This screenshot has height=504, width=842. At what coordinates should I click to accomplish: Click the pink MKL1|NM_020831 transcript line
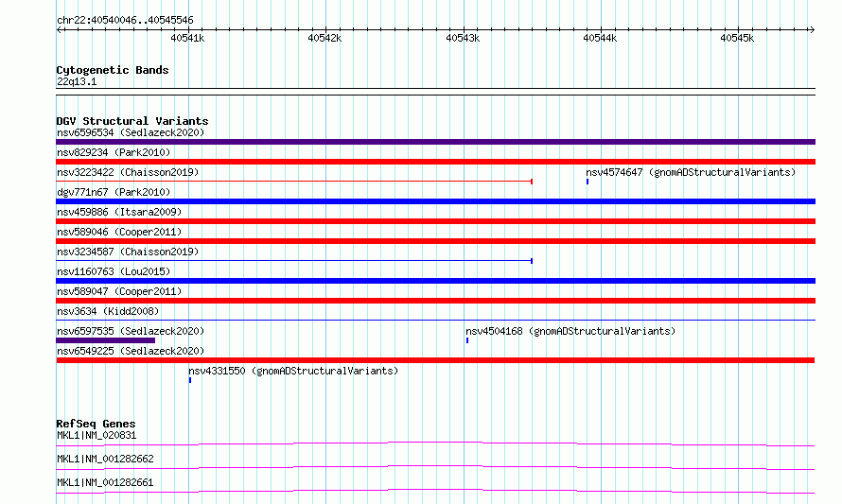coord(435,443)
